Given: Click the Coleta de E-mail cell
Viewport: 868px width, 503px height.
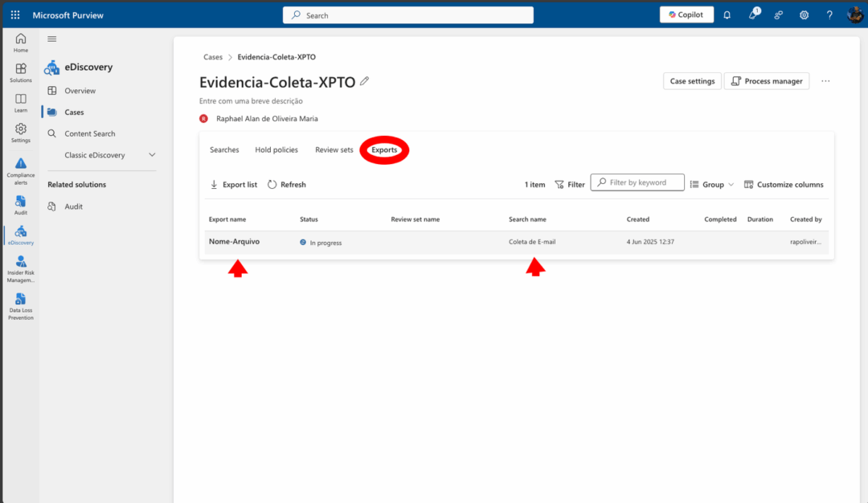Looking at the screenshot, I should point(532,242).
